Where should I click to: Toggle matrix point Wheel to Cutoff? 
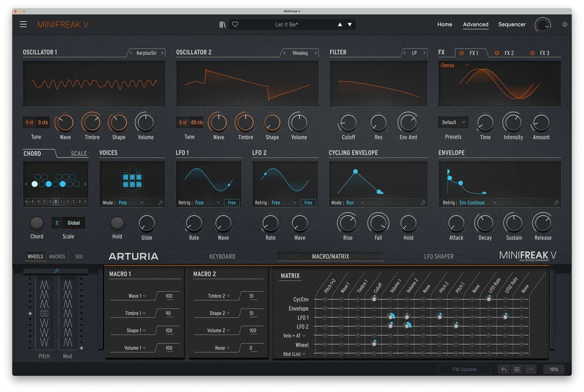tap(374, 344)
